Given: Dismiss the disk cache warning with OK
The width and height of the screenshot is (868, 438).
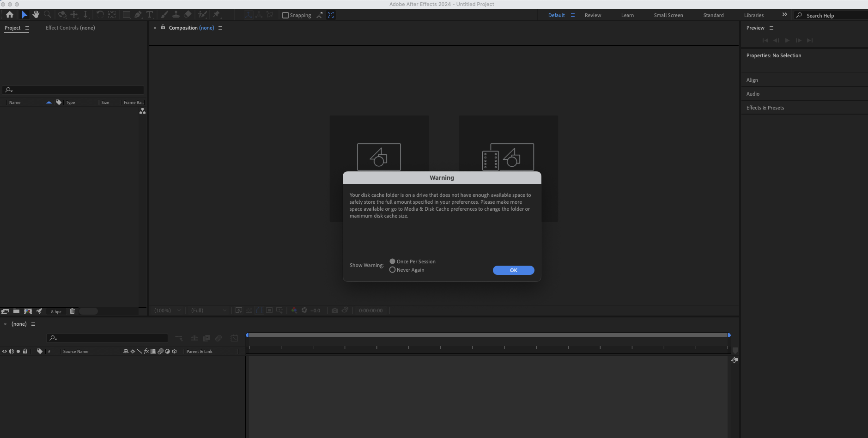Looking at the screenshot, I should coord(513,270).
